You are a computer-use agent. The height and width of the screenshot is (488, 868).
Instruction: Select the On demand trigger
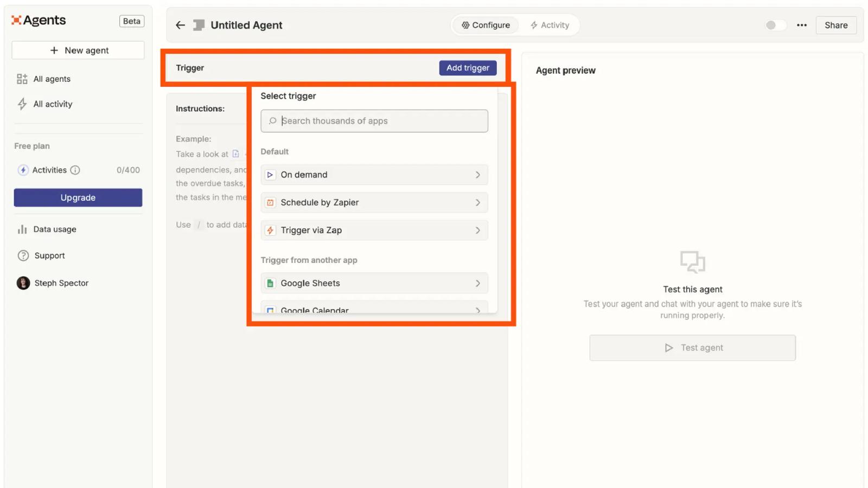(x=374, y=175)
